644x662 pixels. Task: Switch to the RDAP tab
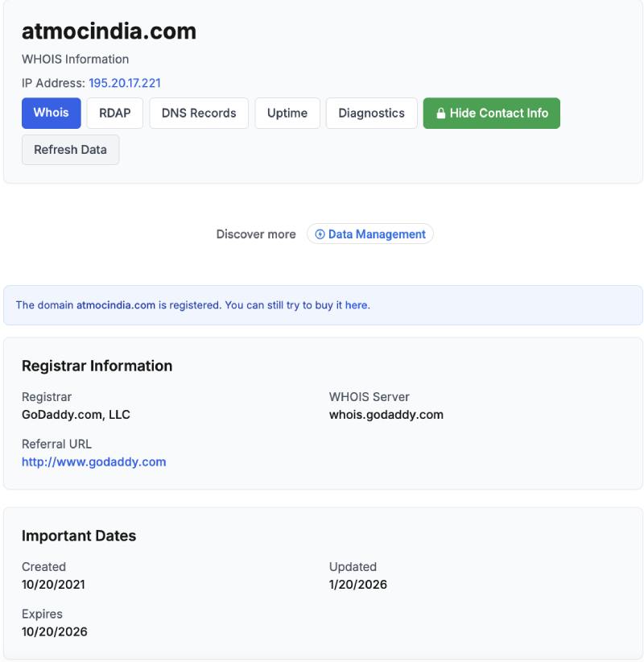point(114,113)
